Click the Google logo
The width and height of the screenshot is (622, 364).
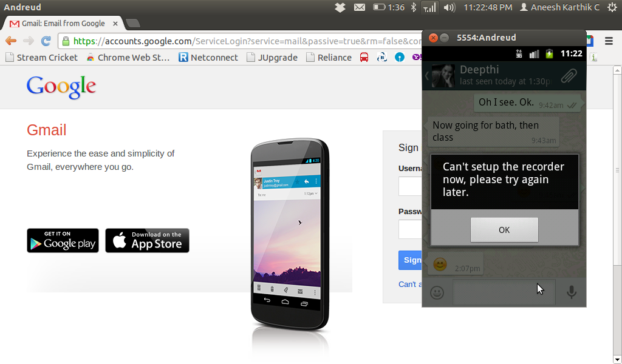(x=61, y=87)
